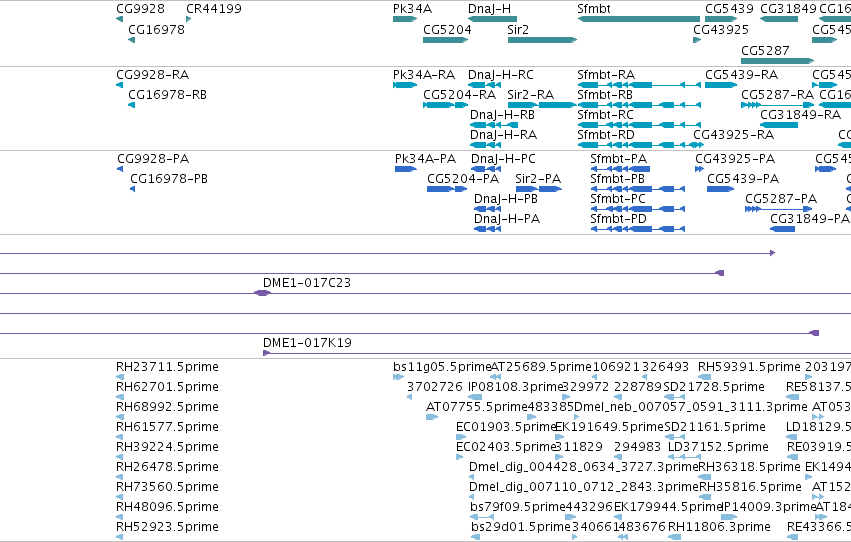Select the CR44199 gene label
The height and width of the screenshot is (542, 851).
[x=214, y=9]
